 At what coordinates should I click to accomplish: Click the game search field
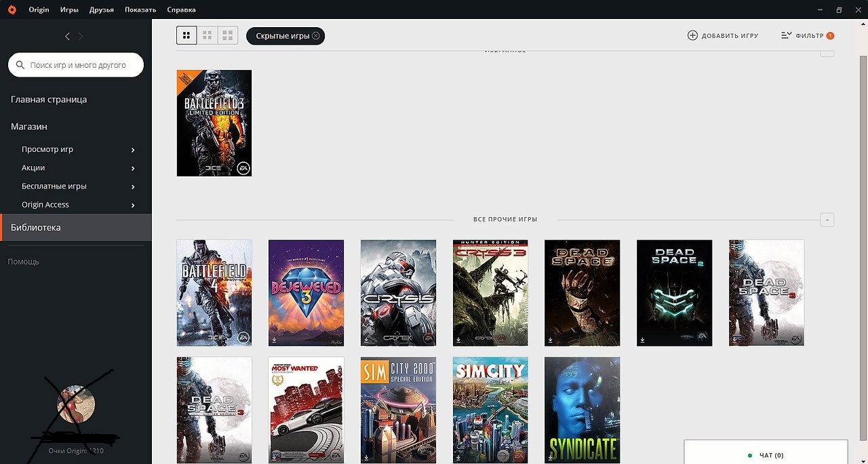tap(76, 65)
